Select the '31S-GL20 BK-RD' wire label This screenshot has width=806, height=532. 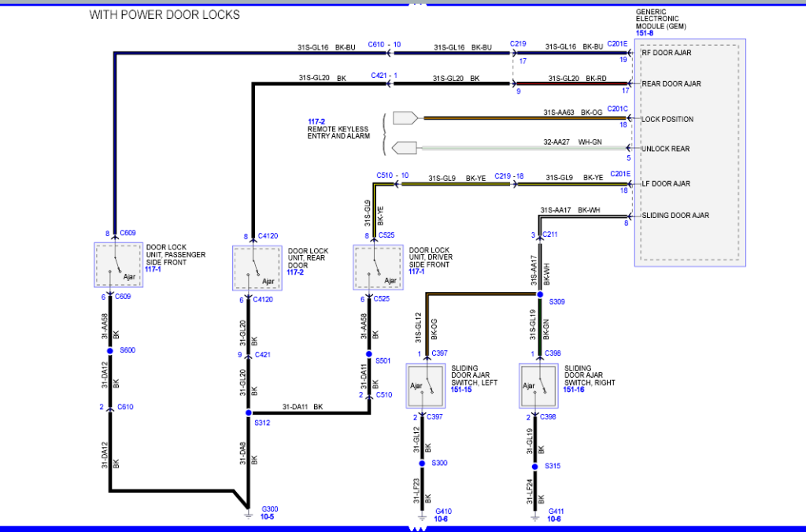577,79
